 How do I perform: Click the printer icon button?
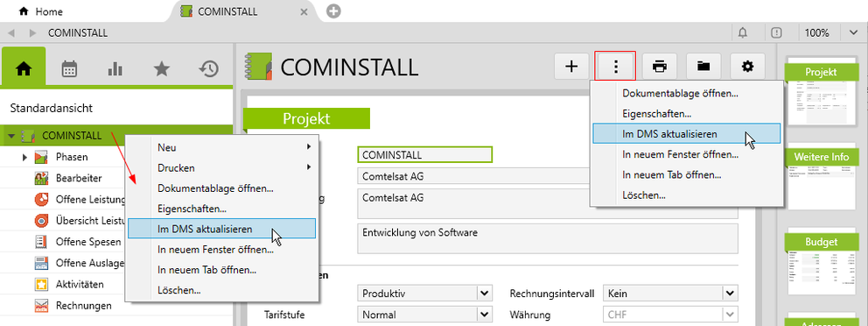[x=659, y=67]
